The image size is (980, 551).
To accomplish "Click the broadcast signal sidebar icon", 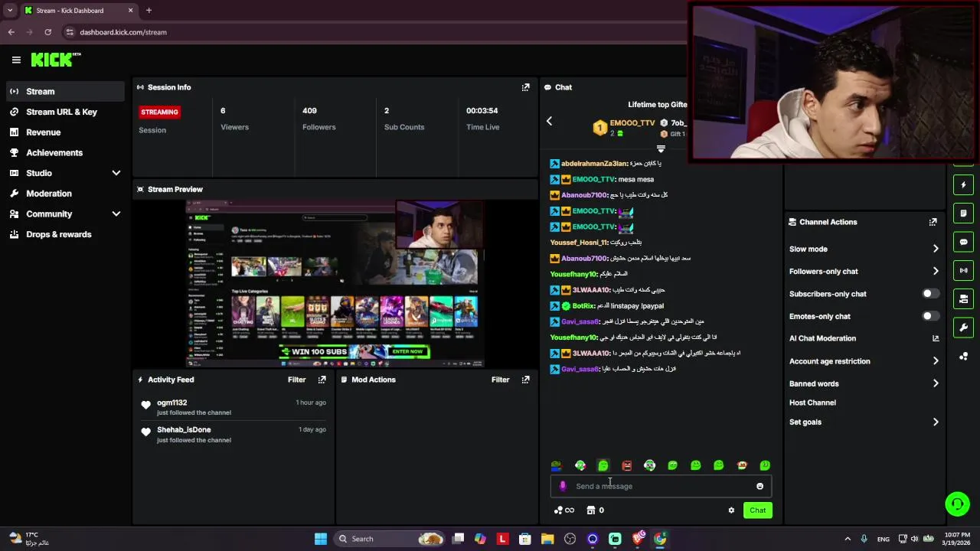I will click(964, 270).
